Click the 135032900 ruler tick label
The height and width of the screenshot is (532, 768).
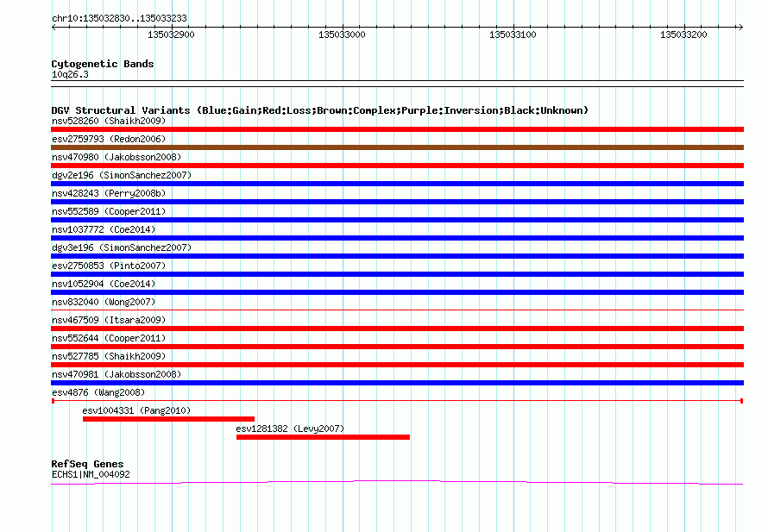171,34
